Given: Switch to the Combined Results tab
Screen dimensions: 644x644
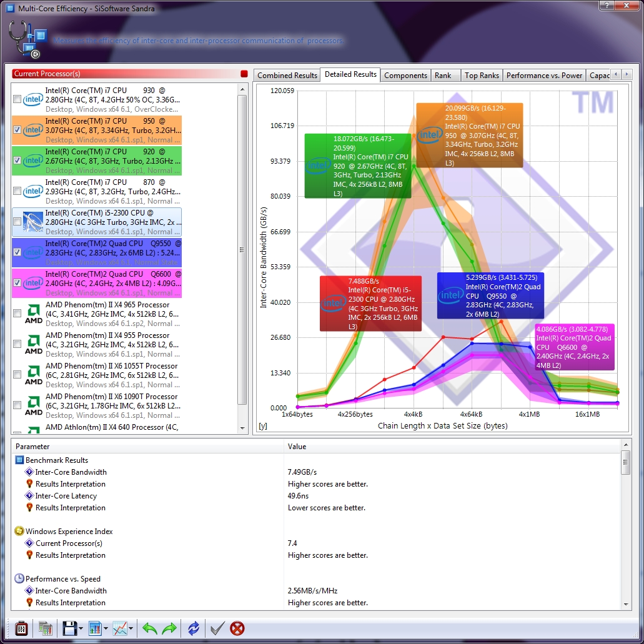Looking at the screenshot, I should pyautogui.click(x=287, y=76).
